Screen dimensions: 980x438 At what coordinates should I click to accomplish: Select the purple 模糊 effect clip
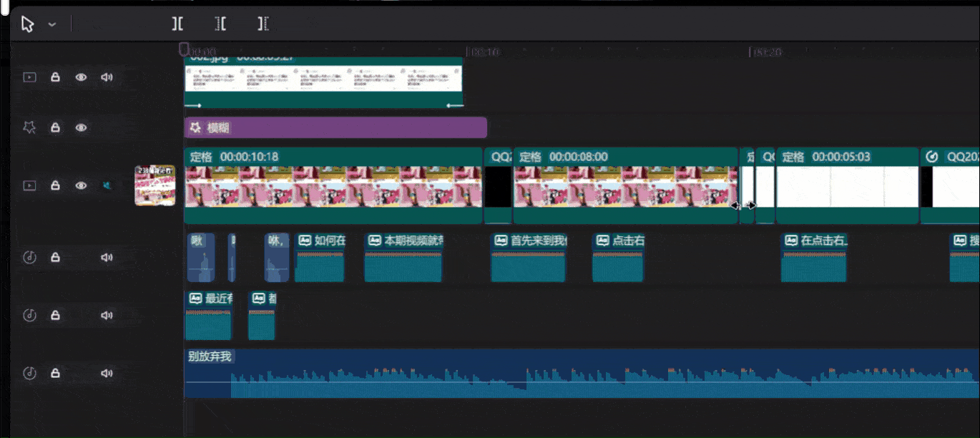(335, 127)
